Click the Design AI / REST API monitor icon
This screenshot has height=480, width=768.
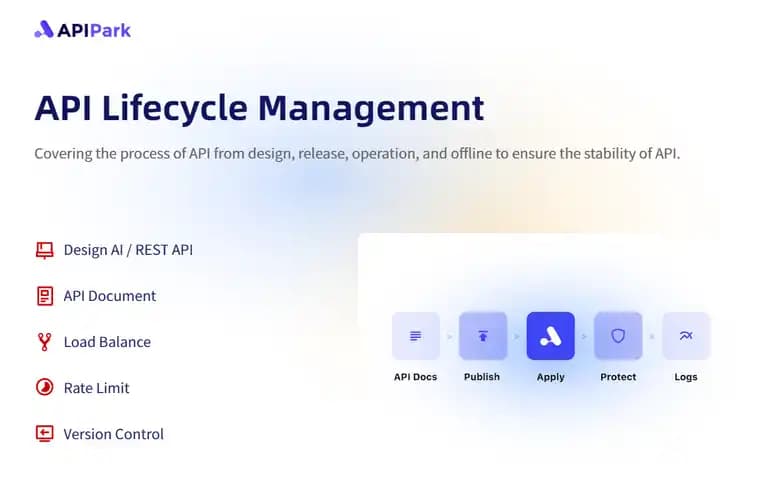pos(45,250)
